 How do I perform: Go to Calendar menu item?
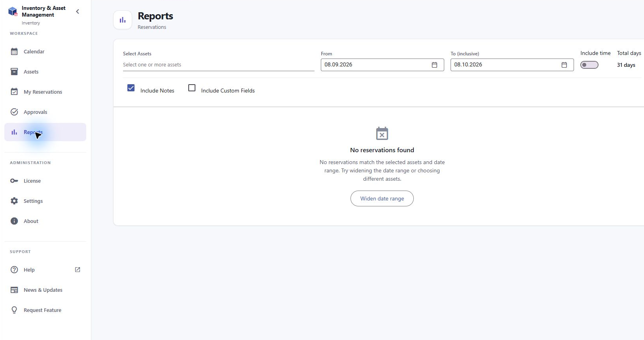tap(45, 51)
